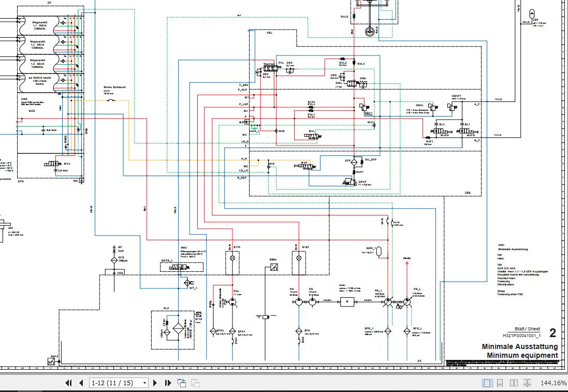Go to the next page
Screen dimensions: 568x392
tap(155, 383)
